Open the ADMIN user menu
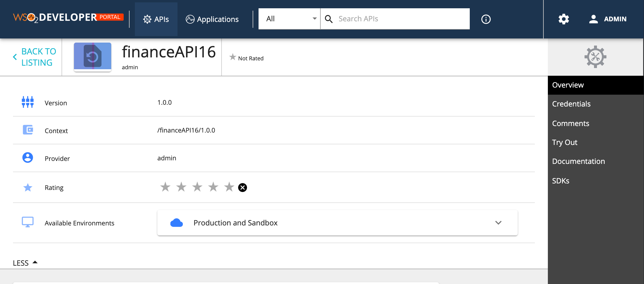The image size is (644, 284). click(607, 19)
